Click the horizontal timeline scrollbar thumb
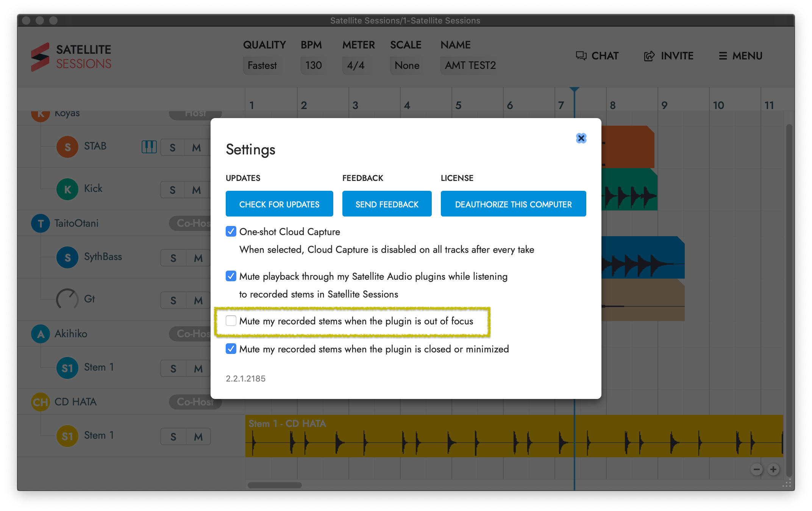 (275, 485)
